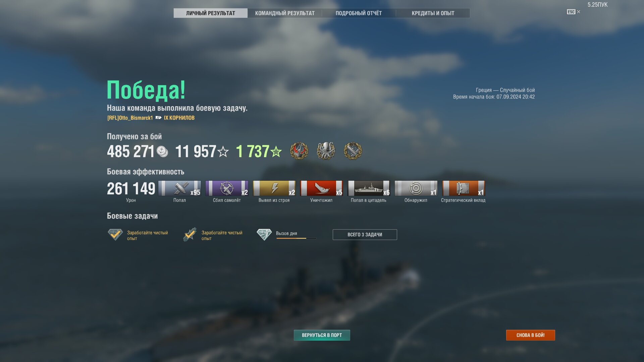Click the 'Вернуться в порт' button
This screenshot has width=644, height=362.
pos(322,335)
